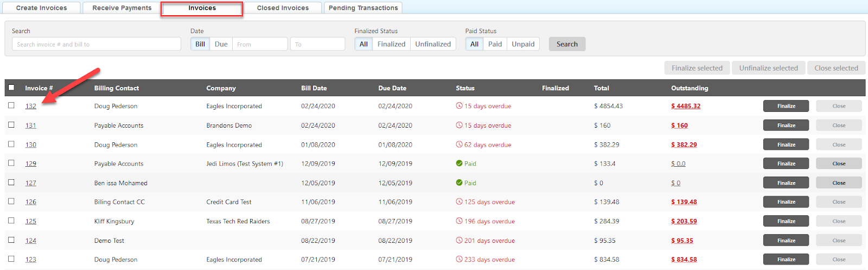Toggle the select-all checkbox in table header

[x=11, y=87]
